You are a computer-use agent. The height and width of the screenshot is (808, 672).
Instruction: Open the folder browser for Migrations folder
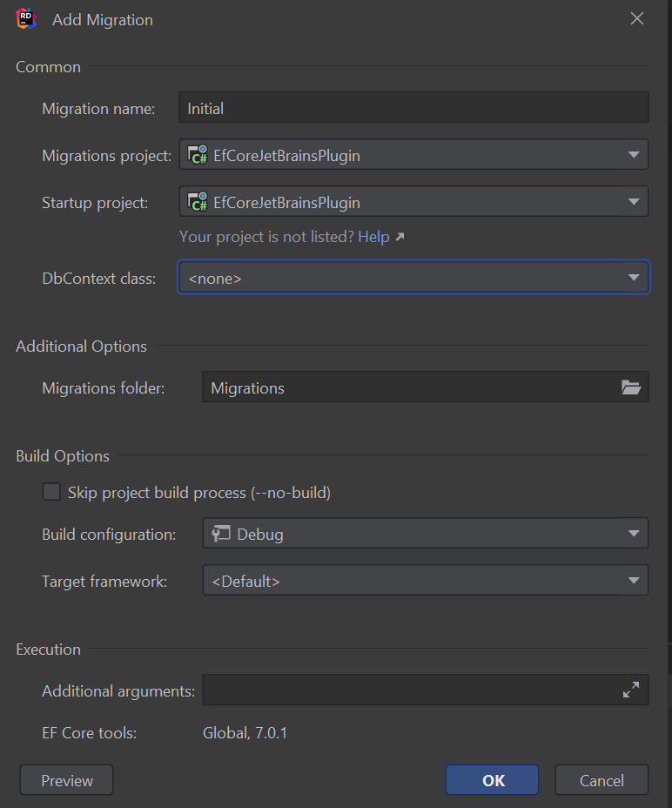(632, 387)
